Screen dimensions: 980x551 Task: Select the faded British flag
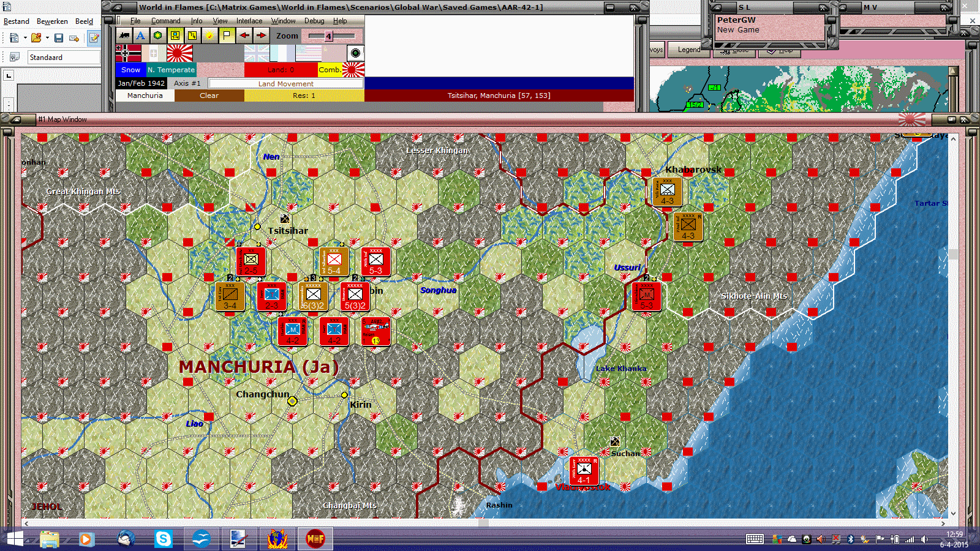[257, 53]
